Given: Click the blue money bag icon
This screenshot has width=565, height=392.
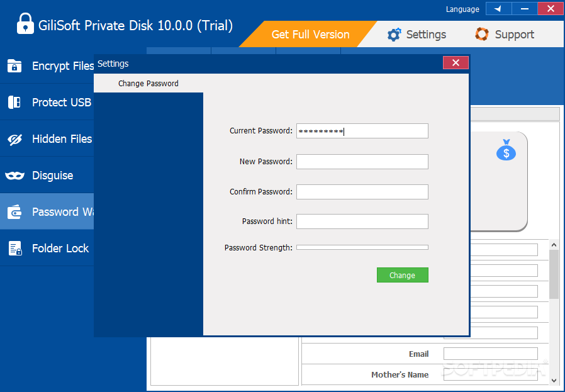Looking at the screenshot, I should (x=506, y=150).
